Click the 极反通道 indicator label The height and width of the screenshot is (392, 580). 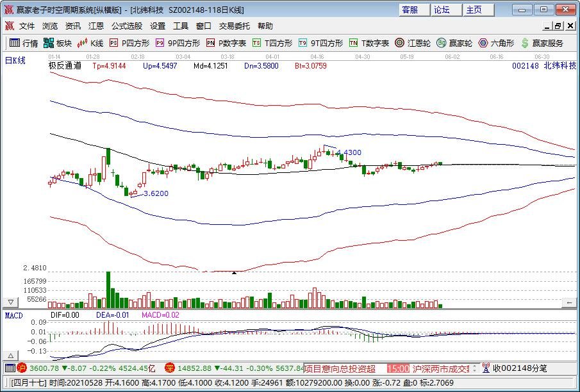pyautogui.click(x=65, y=66)
